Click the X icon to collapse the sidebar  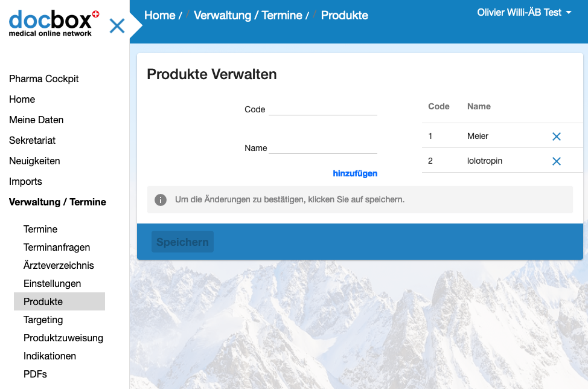coord(117,25)
